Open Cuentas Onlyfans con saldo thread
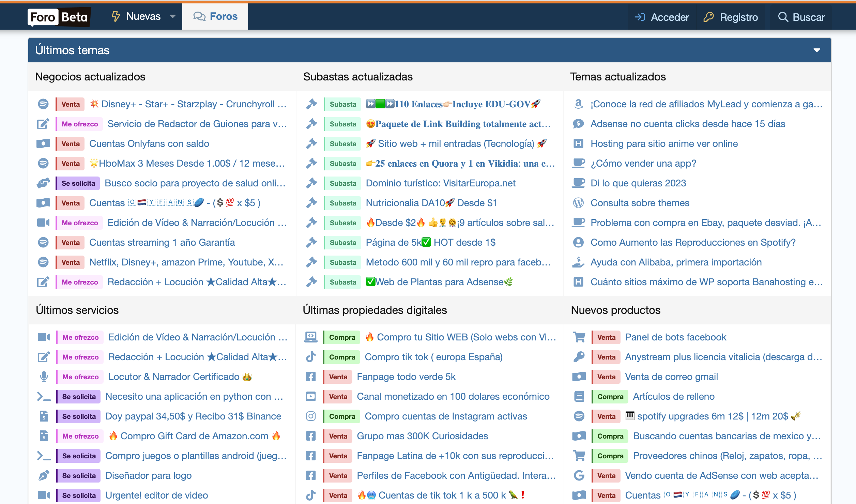This screenshot has width=856, height=504. [x=149, y=143]
